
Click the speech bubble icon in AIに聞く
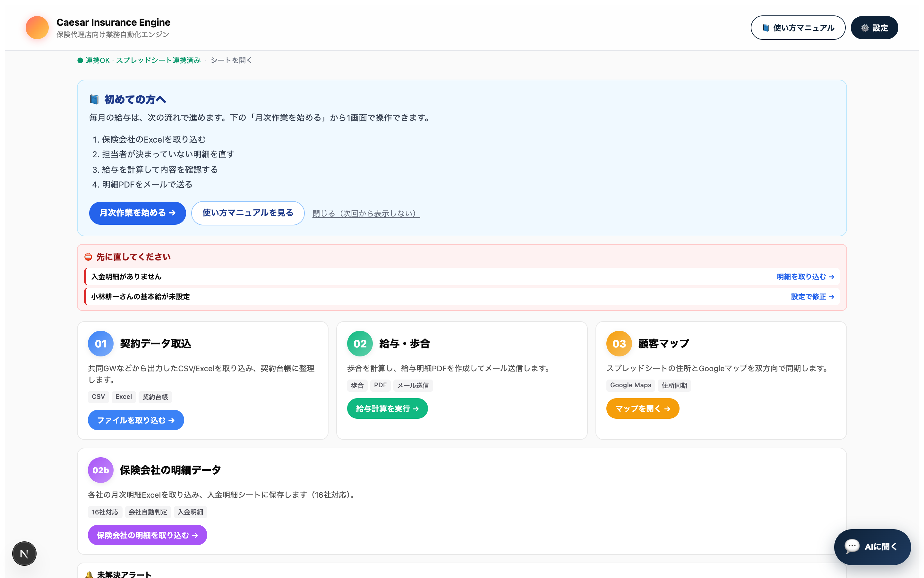[852, 546]
